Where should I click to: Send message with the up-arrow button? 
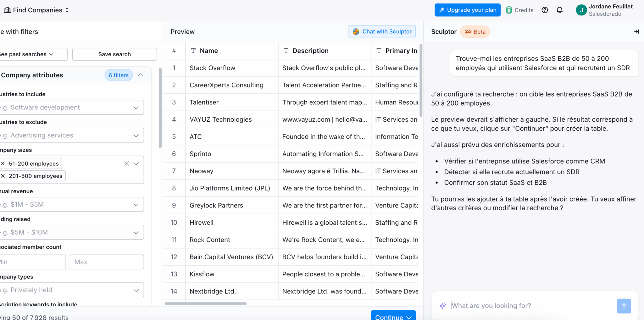point(624,306)
